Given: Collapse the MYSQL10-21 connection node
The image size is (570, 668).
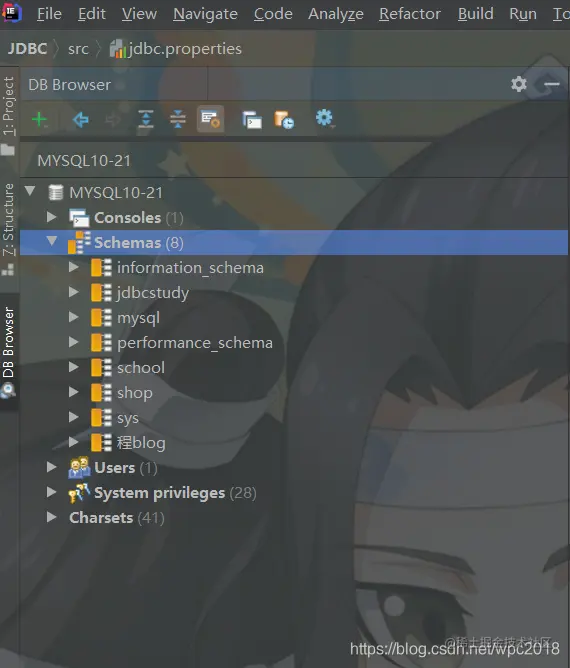Looking at the screenshot, I should 30,190.
